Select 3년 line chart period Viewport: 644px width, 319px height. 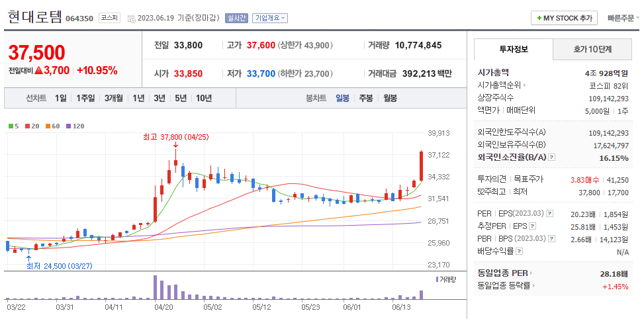[160, 99]
